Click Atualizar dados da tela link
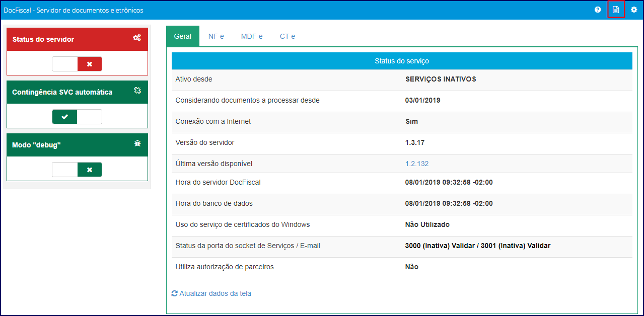644x316 pixels. (x=215, y=293)
